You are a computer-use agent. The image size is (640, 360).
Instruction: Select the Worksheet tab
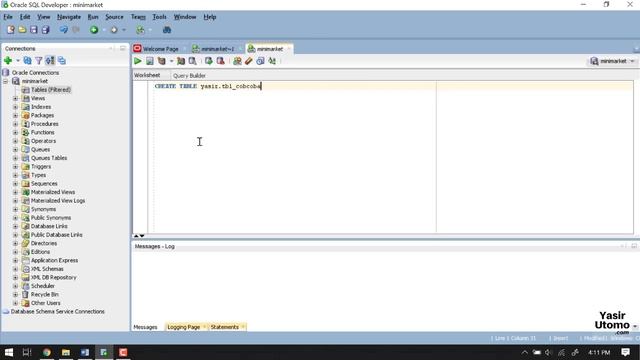pyautogui.click(x=147, y=75)
